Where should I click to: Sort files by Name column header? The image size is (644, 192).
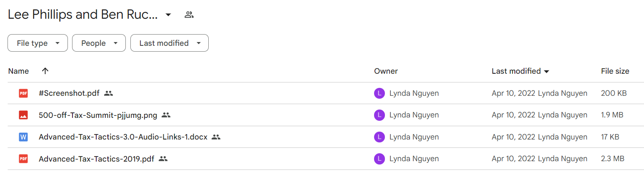point(18,71)
